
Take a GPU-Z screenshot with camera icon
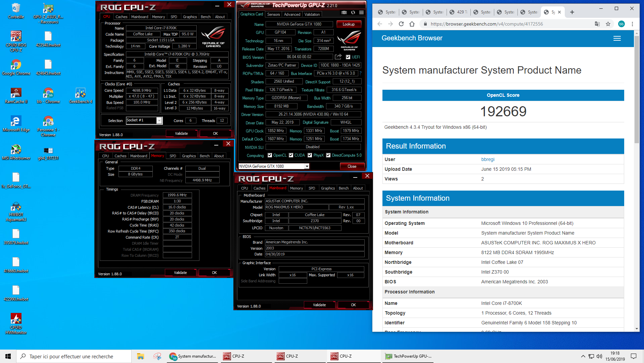coord(344,13)
